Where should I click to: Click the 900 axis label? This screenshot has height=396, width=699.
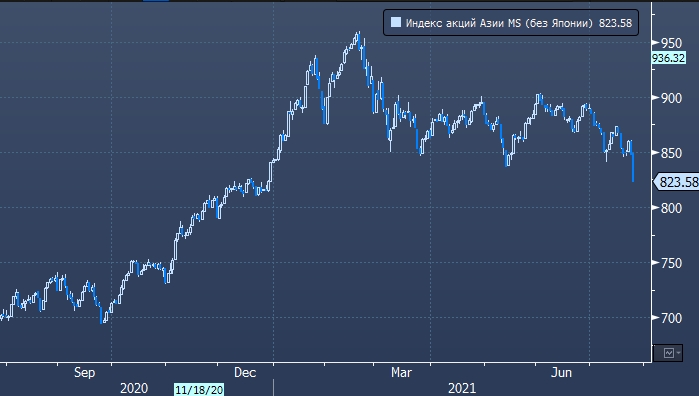click(671, 98)
